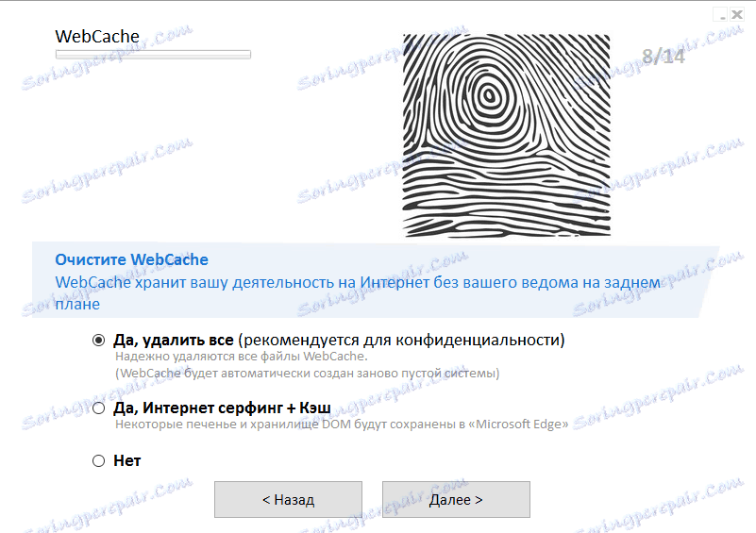Choose 'Да, Интернет серфинг + Кэш' radio option

tap(98, 408)
